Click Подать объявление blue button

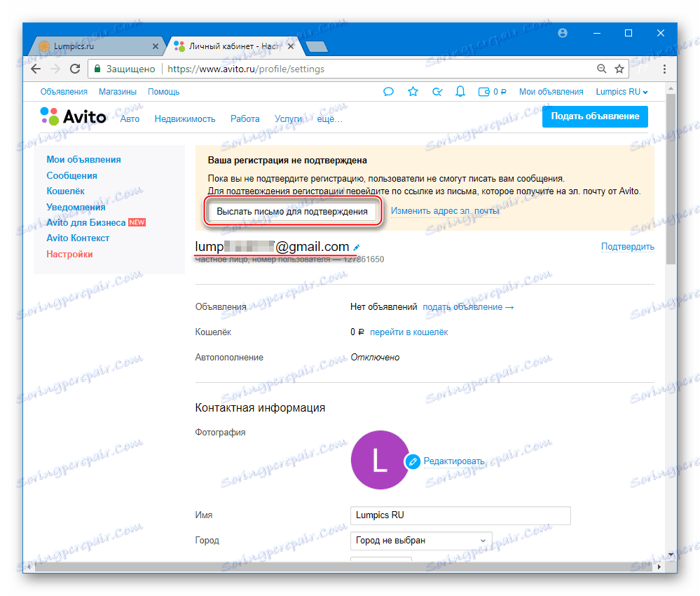595,116
